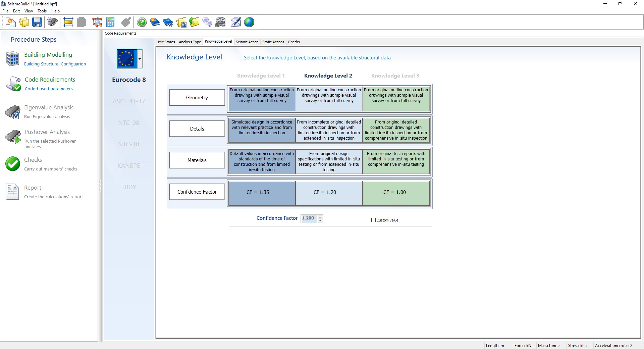Switch to the Limit States tab
The height and width of the screenshot is (349, 644).
pyautogui.click(x=165, y=42)
